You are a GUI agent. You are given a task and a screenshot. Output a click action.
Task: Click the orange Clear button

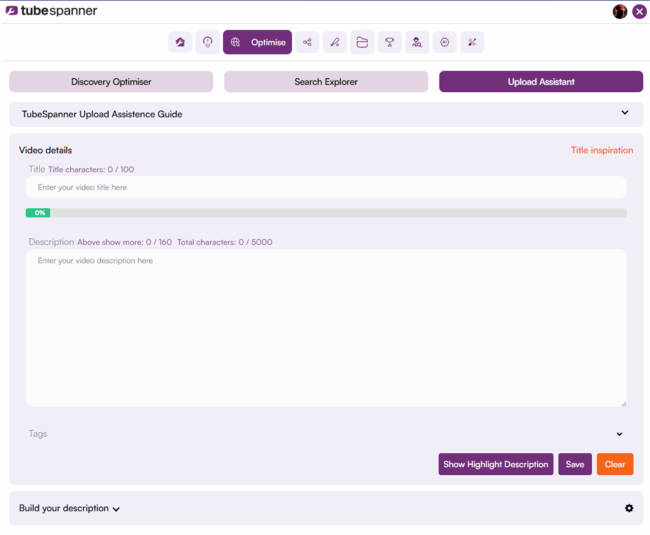pyautogui.click(x=615, y=464)
